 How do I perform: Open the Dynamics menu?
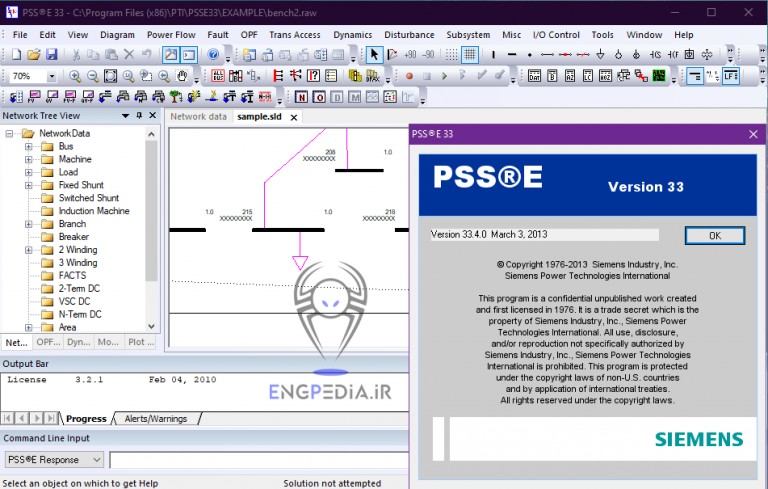click(x=353, y=35)
